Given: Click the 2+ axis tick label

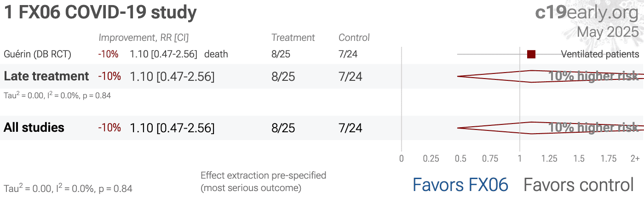Looking at the screenshot, I should (x=635, y=159).
